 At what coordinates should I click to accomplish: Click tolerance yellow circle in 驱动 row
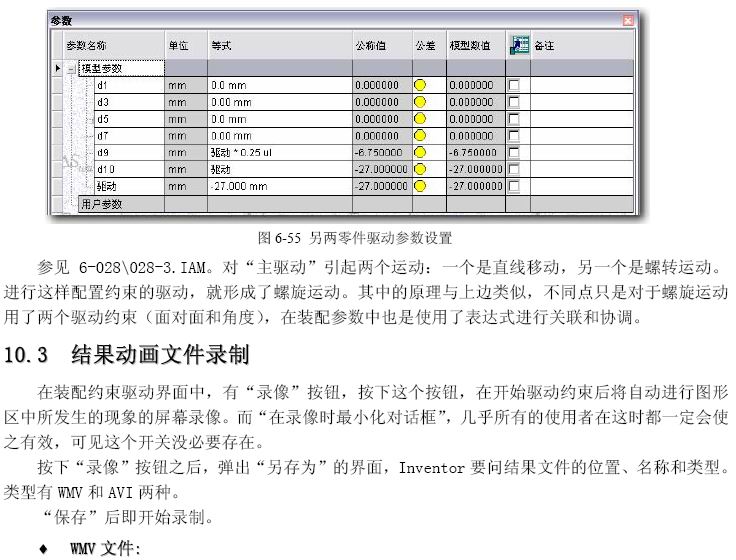point(420,186)
